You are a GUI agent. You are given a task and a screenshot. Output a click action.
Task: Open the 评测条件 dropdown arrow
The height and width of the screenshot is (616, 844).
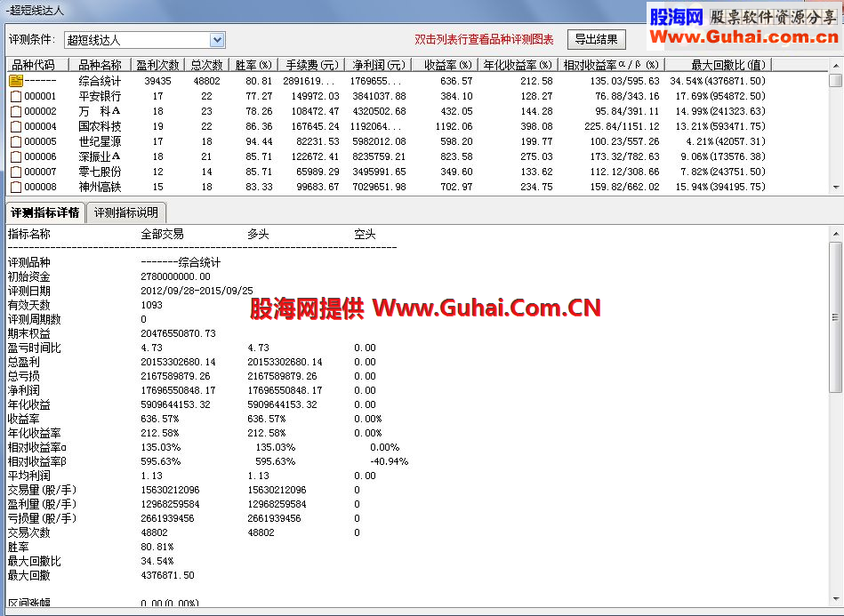[217, 40]
